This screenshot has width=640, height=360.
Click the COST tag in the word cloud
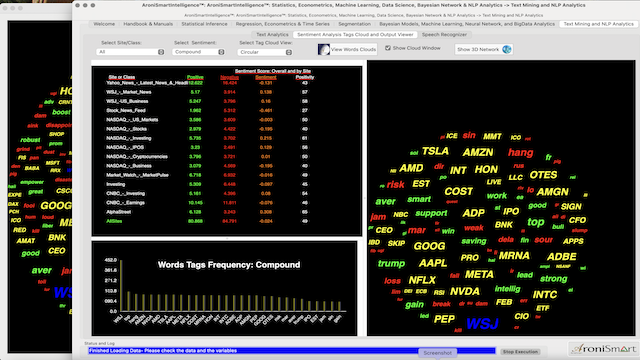coord(458,191)
